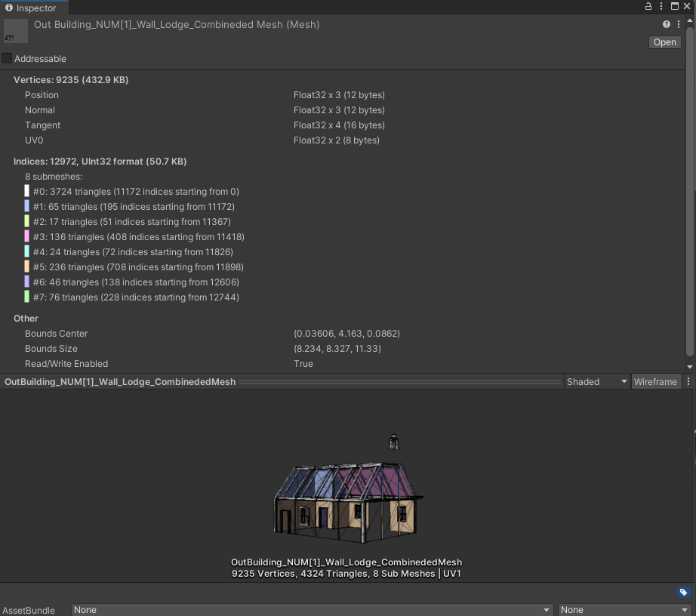Click 'Float32 x 2 (8 bytes)' value

point(337,140)
